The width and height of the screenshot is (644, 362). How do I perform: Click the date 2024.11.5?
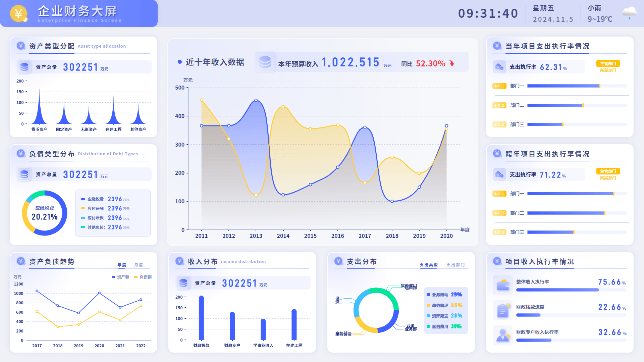pyautogui.click(x=553, y=19)
